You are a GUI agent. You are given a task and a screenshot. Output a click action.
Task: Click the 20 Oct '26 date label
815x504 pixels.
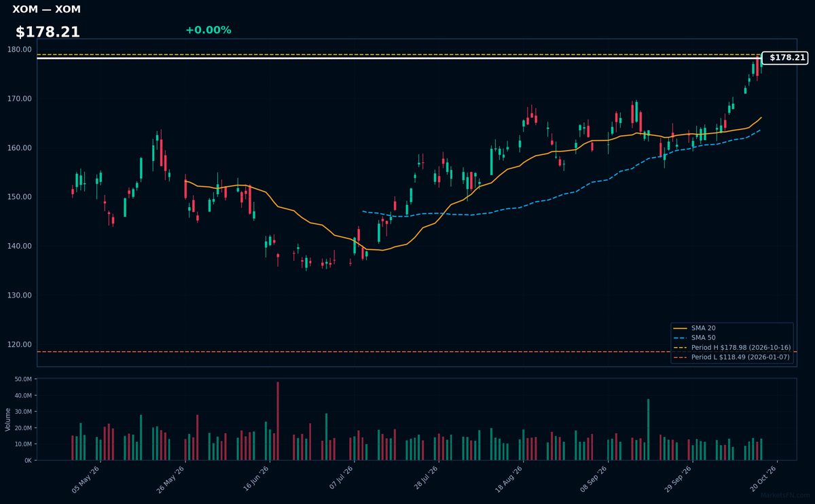[x=762, y=480]
